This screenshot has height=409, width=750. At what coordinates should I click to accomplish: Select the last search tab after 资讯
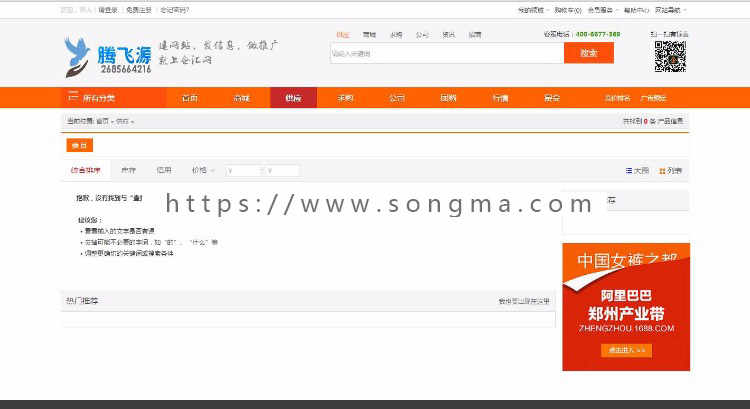(x=474, y=35)
